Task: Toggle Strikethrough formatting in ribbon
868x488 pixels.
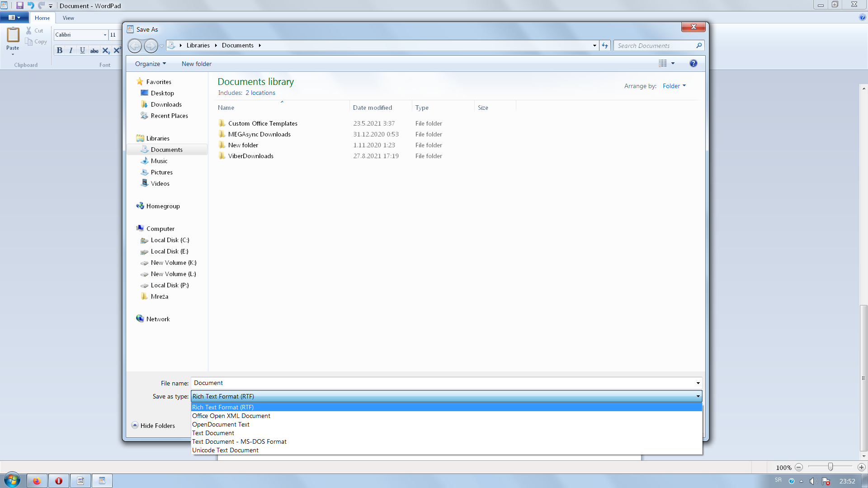Action: [94, 51]
